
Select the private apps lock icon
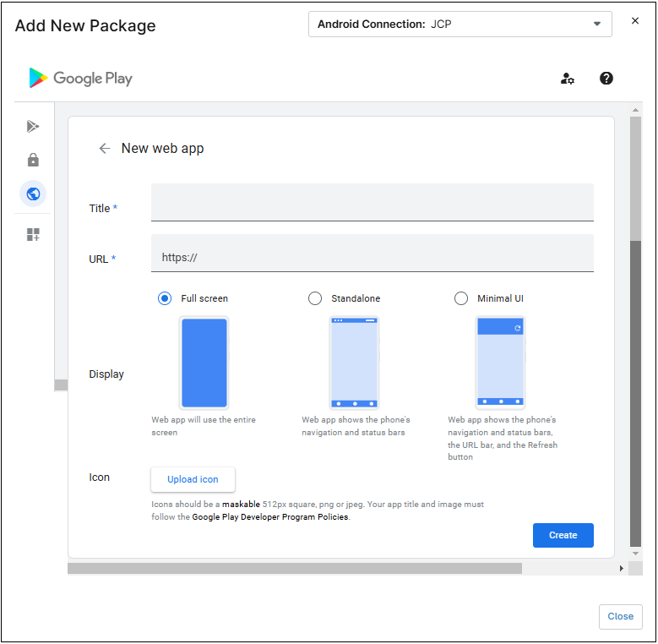coord(33,161)
